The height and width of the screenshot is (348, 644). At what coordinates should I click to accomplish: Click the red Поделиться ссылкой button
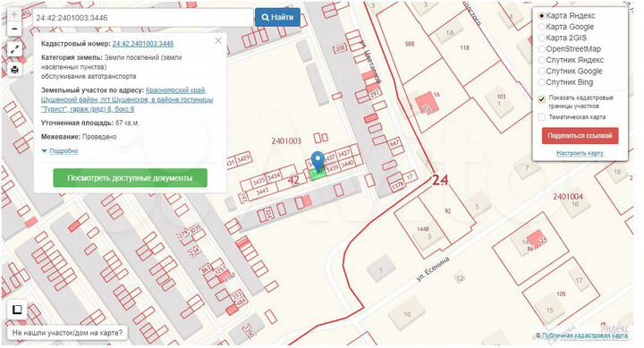pyautogui.click(x=580, y=136)
